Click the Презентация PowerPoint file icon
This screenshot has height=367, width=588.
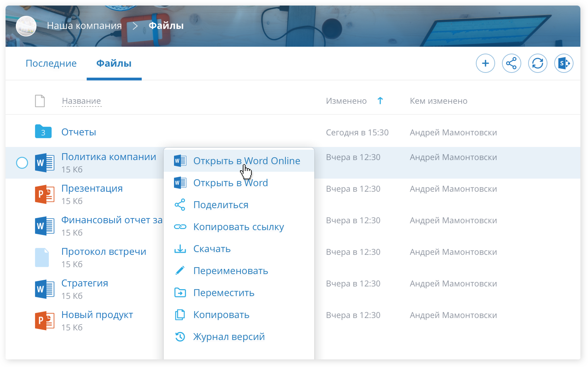pyautogui.click(x=45, y=195)
